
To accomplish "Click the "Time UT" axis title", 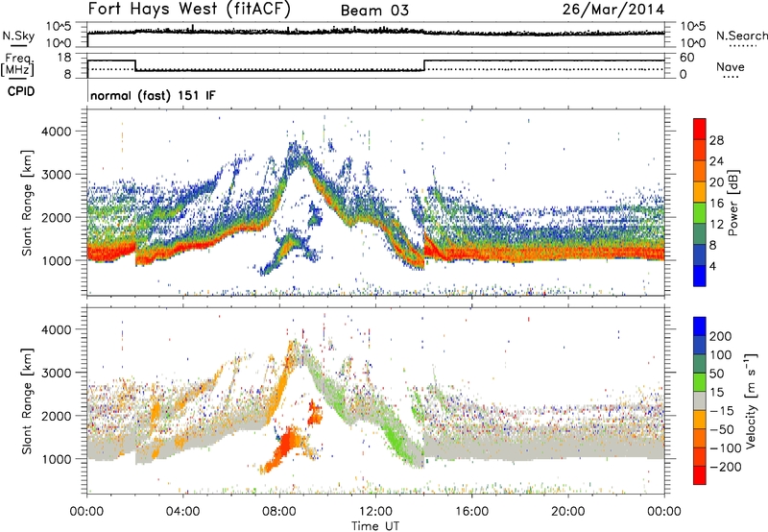I will 375,525.
